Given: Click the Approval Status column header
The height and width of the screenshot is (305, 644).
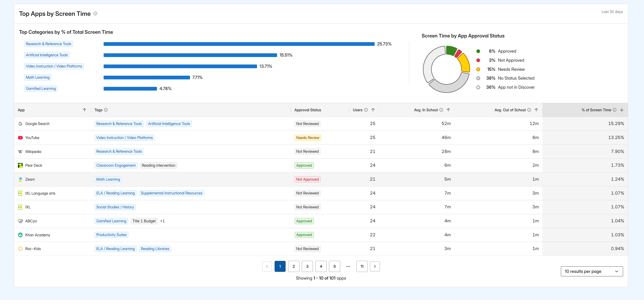Looking at the screenshot, I should pyautogui.click(x=308, y=110).
